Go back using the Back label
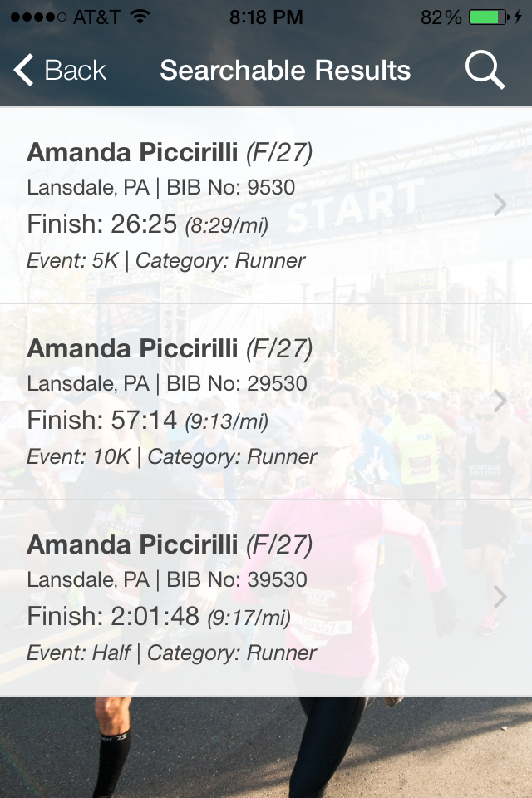532x798 pixels. pos(75,71)
